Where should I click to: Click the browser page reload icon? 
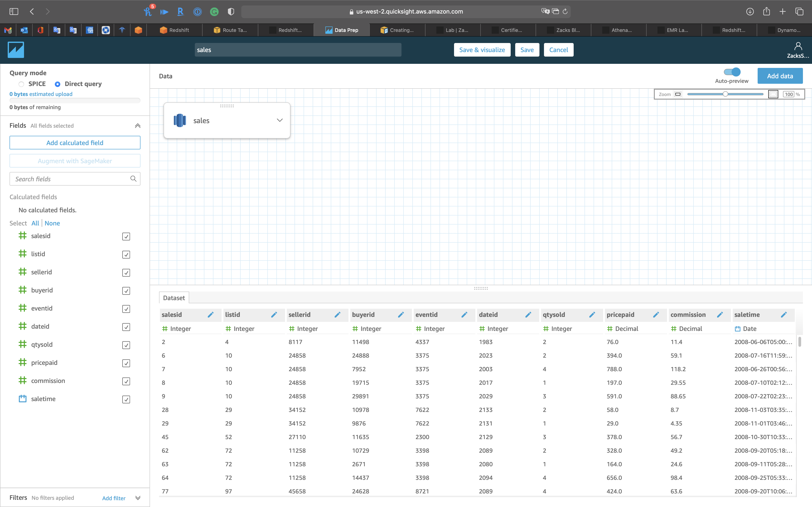pos(565,11)
